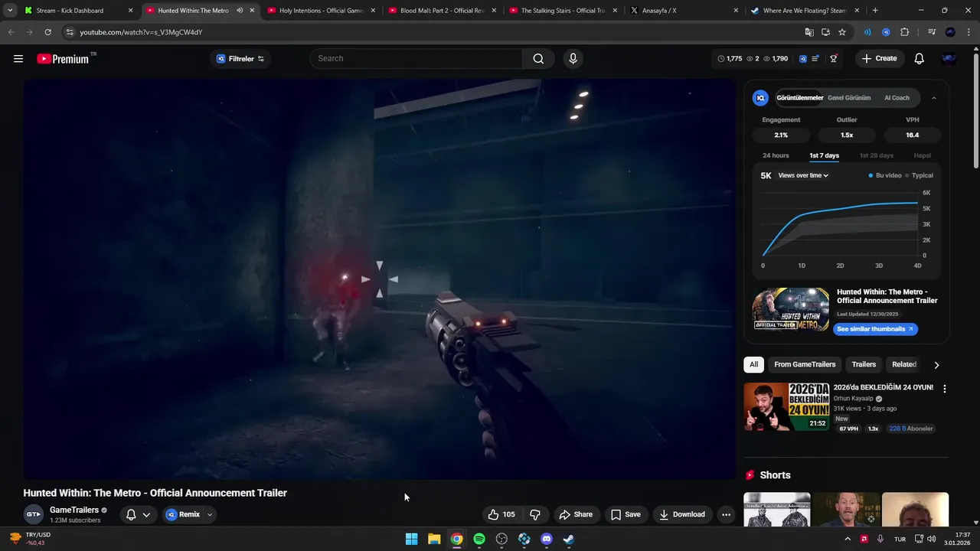Open Chrome tab search dropdown arrow
Image resolution: width=980 pixels, height=551 pixels.
click(x=10, y=11)
